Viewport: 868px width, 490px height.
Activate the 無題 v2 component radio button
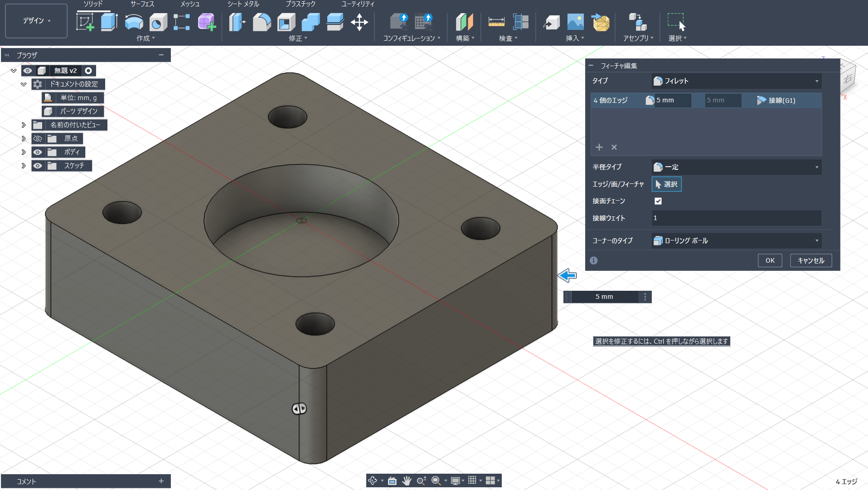coord(88,71)
